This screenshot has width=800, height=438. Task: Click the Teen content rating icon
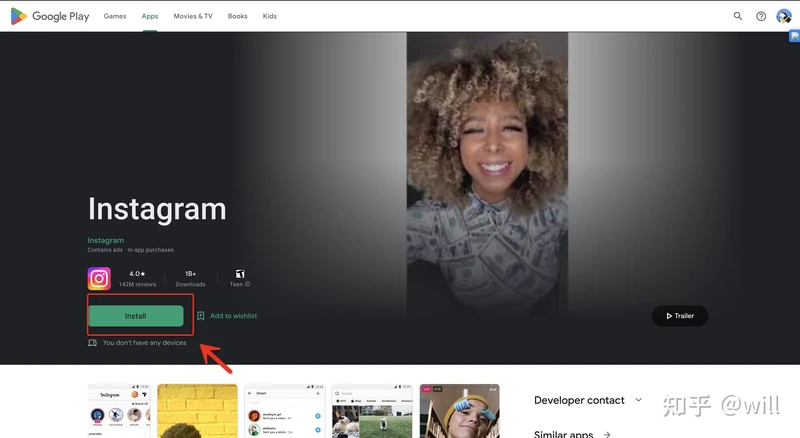click(240, 274)
